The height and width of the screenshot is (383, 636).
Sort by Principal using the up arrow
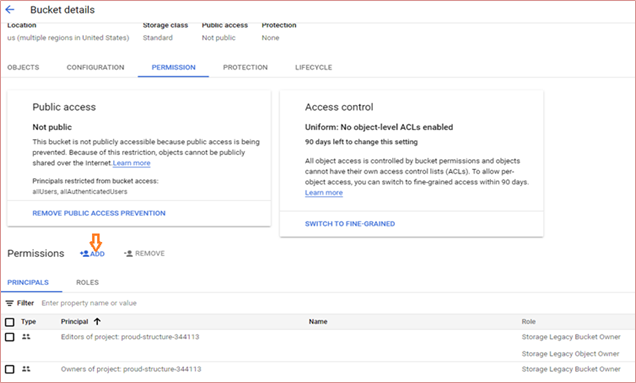[97, 321]
